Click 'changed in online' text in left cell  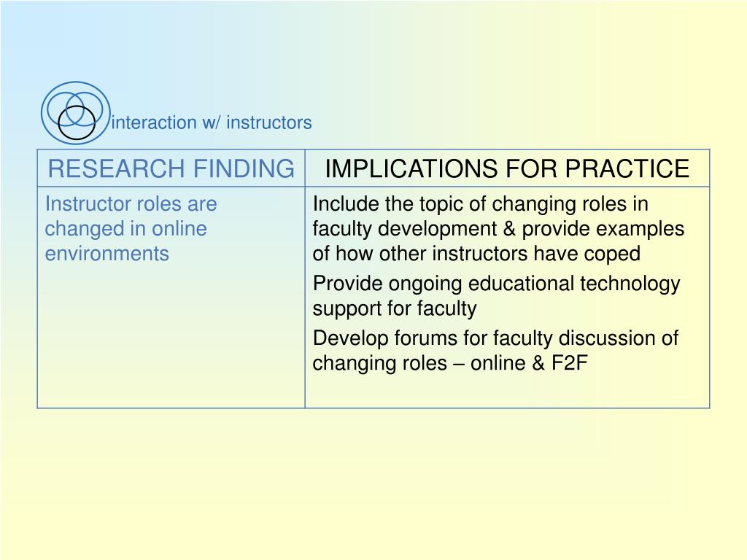125,229
